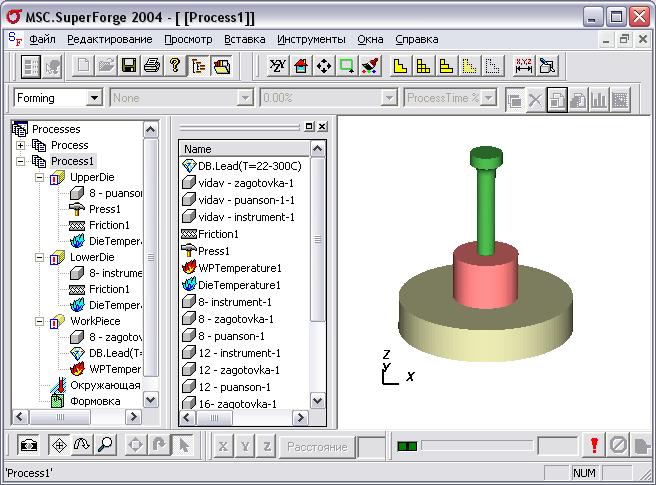Open the Окна menu

pos(370,39)
